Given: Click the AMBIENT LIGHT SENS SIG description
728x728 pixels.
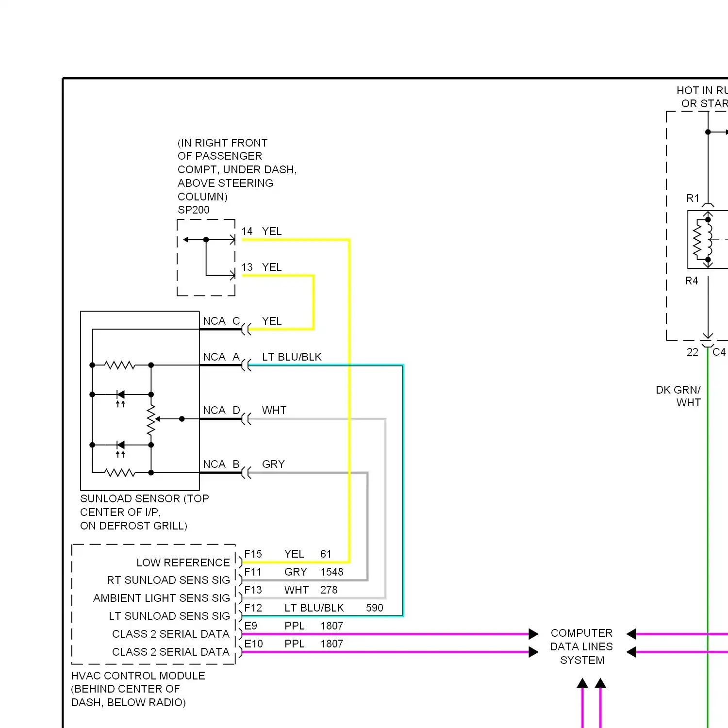Looking at the screenshot, I should (162, 598).
